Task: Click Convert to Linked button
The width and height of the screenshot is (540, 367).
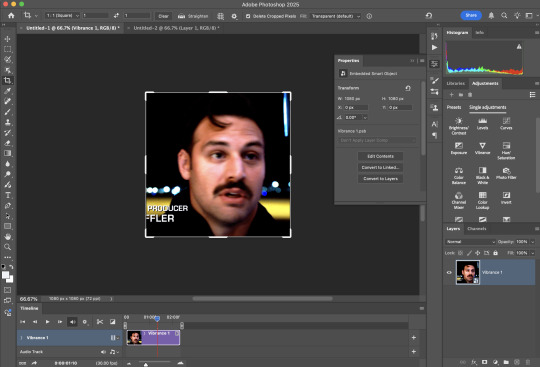Action: click(380, 167)
